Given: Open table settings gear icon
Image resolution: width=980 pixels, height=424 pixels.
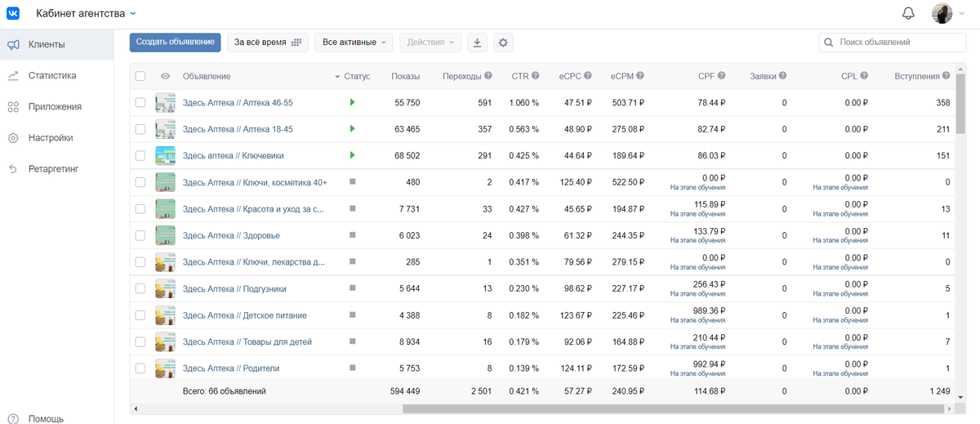Looking at the screenshot, I should [503, 42].
